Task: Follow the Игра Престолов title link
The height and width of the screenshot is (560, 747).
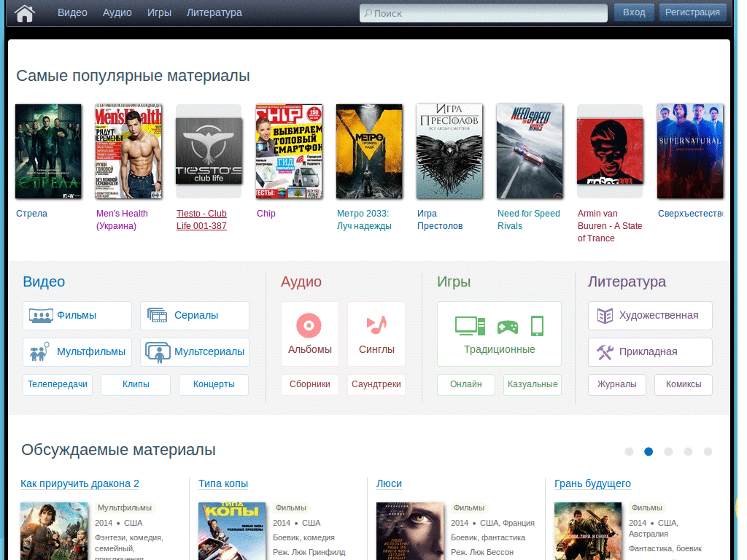Action: (440, 219)
